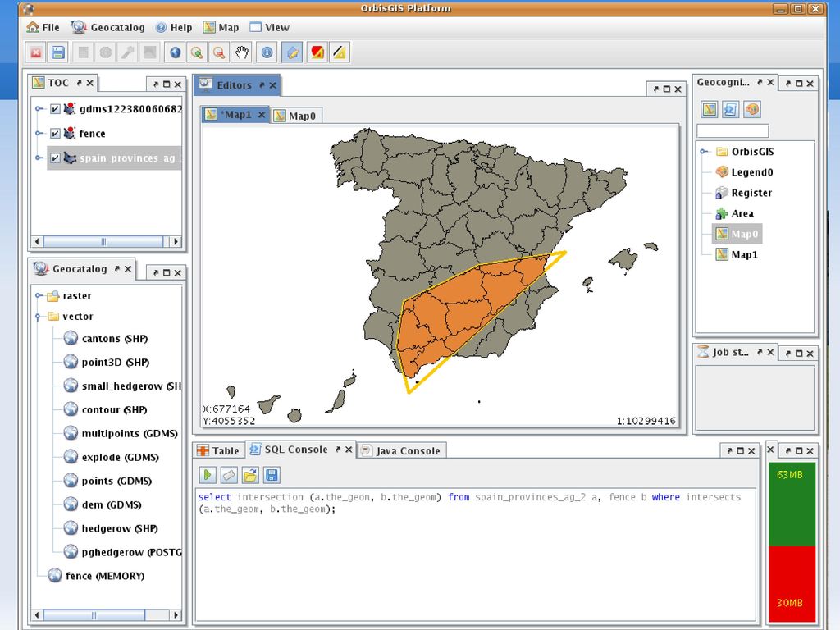Click the Geocatalog horizontal scrollbar
Viewport: 840px width, 630px height.
pos(107,615)
